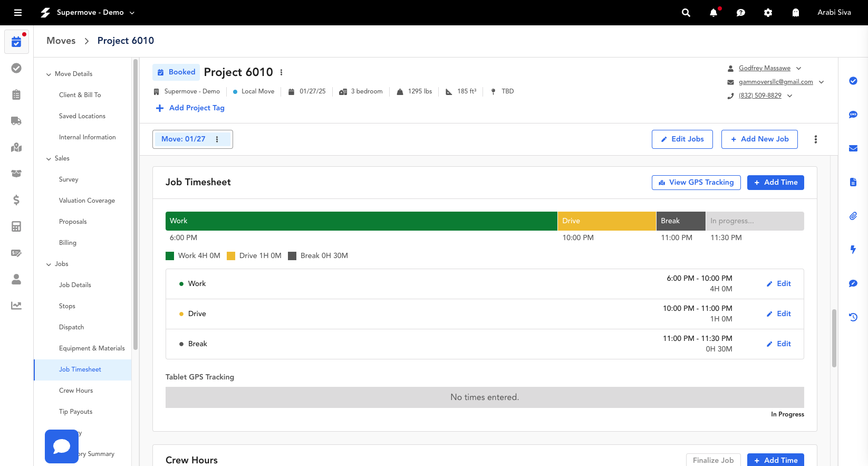The width and height of the screenshot is (868, 466).
Task: Open the settings gear icon
Action: (x=768, y=13)
